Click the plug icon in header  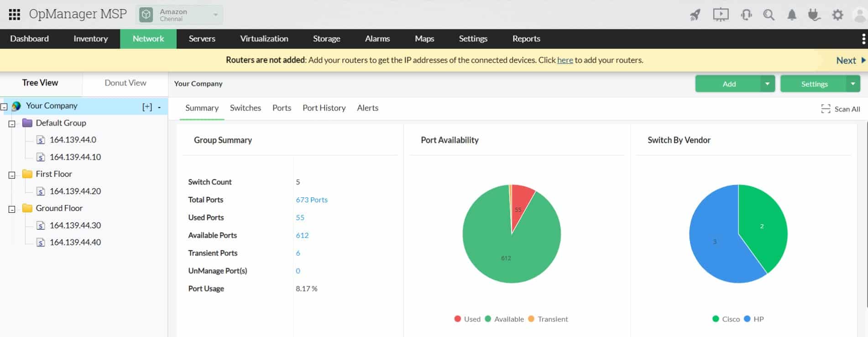tap(814, 15)
